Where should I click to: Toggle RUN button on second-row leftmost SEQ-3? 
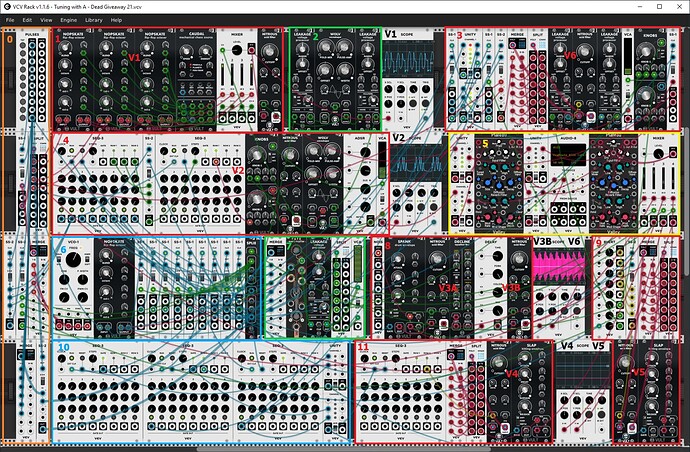click(x=72, y=151)
